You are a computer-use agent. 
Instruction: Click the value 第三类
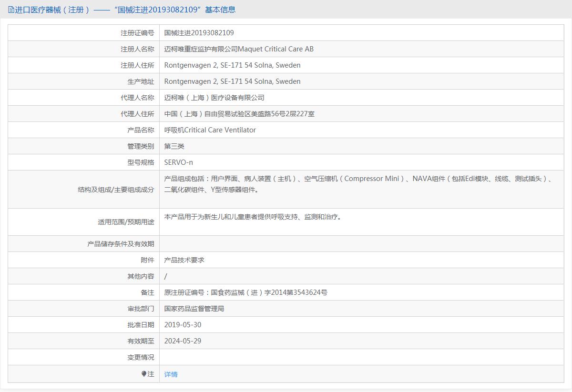coord(174,146)
